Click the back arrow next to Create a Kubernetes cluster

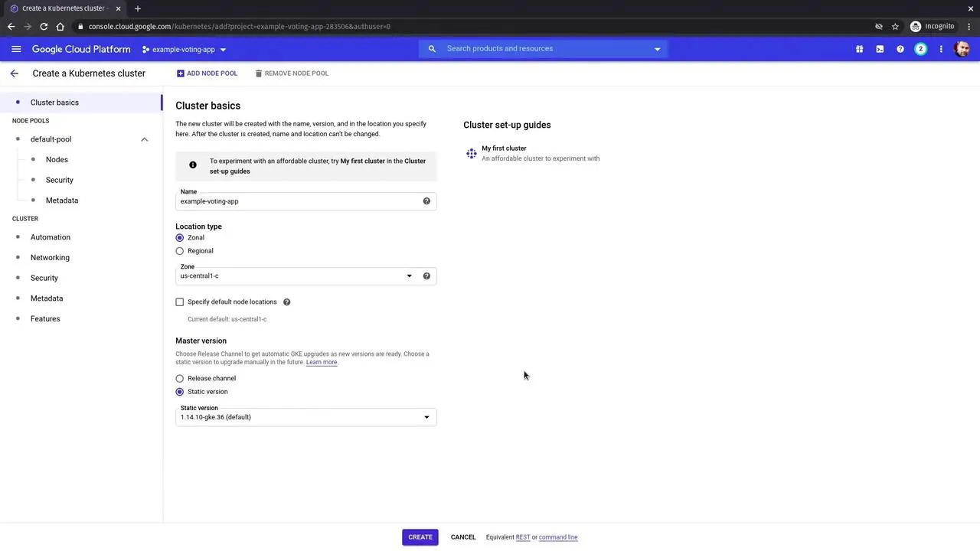coord(14,73)
